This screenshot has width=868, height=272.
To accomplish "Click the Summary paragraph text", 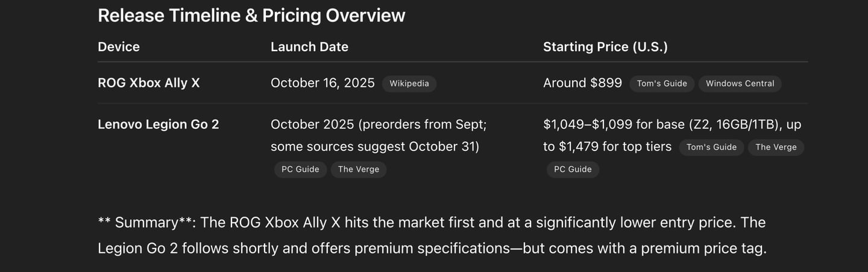I will click(432, 235).
